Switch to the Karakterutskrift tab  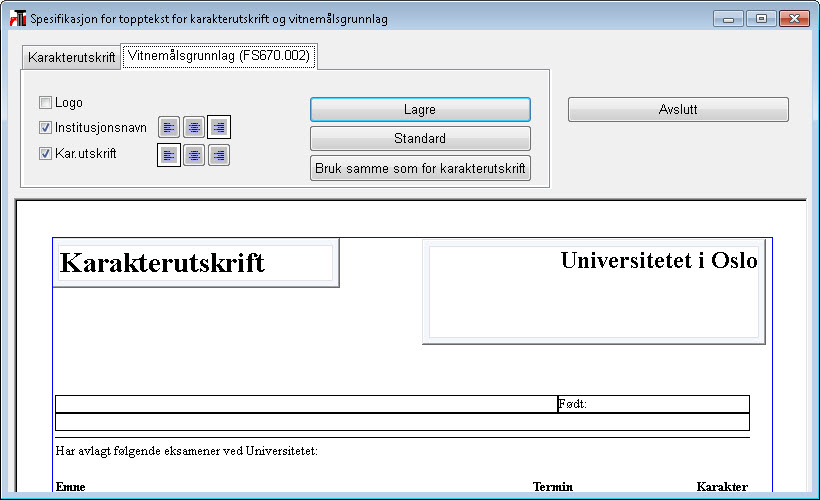[x=72, y=57]
